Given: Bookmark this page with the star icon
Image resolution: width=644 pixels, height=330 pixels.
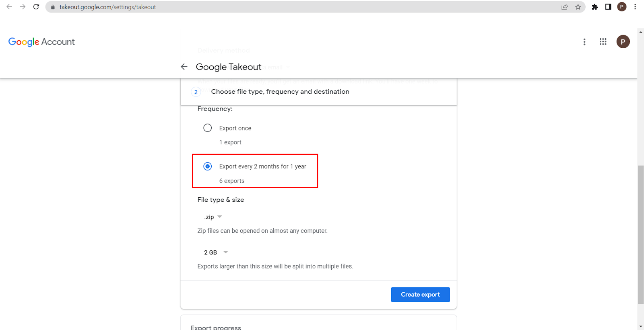Looking at the screenshot, I should pyautogui.click(x=578, y=7).
